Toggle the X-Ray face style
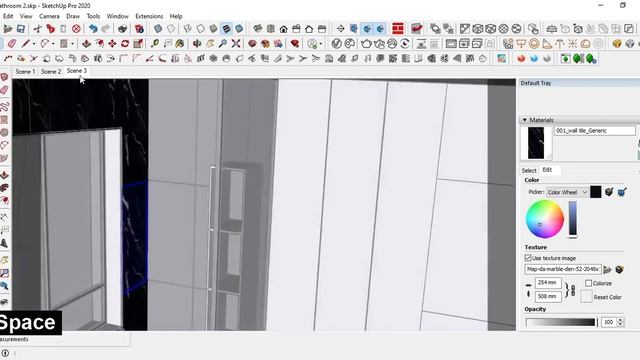This screenshot has width=640, height=360. 158,29
